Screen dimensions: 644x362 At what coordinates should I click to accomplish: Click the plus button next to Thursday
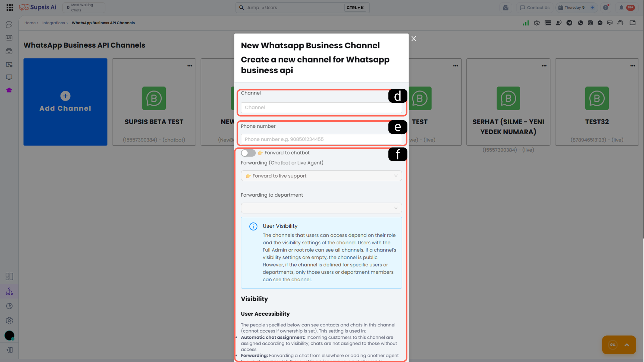pyautogui.click(x=592, y=8)
